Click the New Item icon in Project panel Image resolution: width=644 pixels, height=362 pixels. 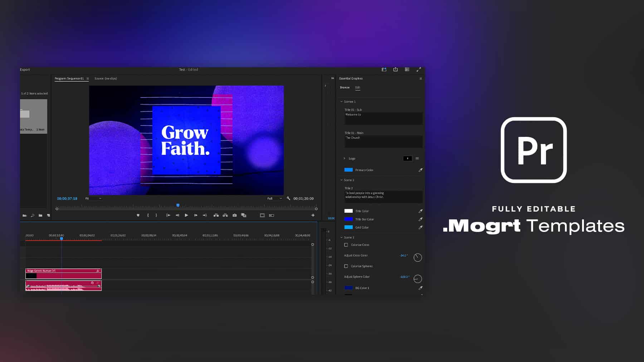click(49, 215)
